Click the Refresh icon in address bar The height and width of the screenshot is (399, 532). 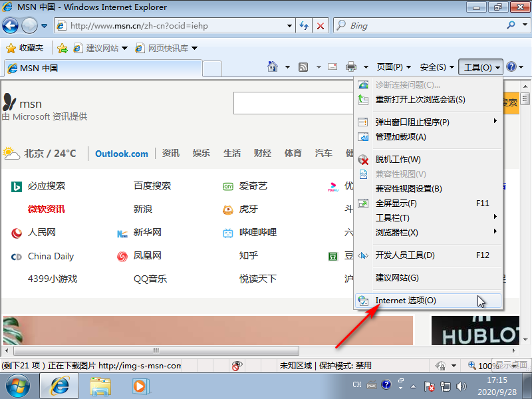point(305,25)
